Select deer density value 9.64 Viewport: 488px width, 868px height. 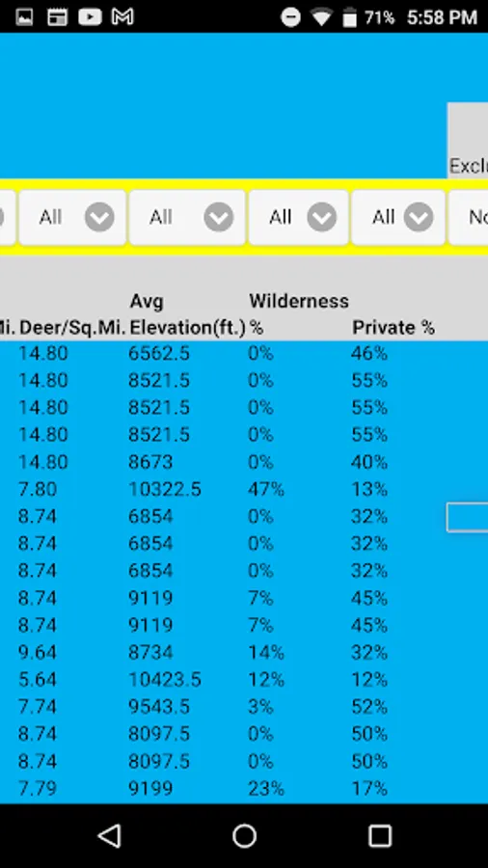38,652
